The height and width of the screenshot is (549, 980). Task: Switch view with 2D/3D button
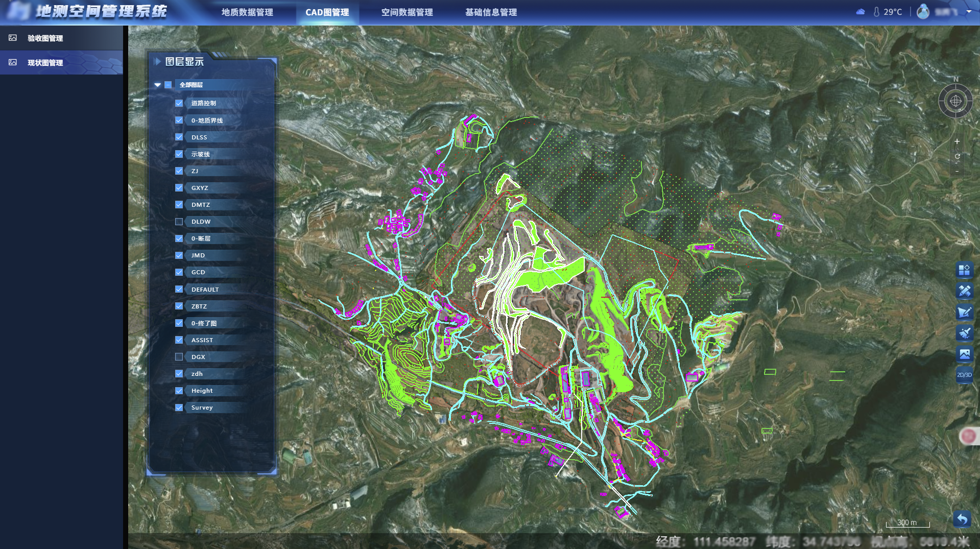[964, 375]
